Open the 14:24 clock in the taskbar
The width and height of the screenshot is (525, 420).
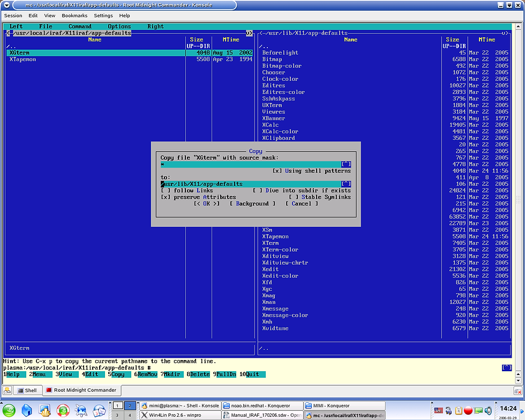point(508,408)
